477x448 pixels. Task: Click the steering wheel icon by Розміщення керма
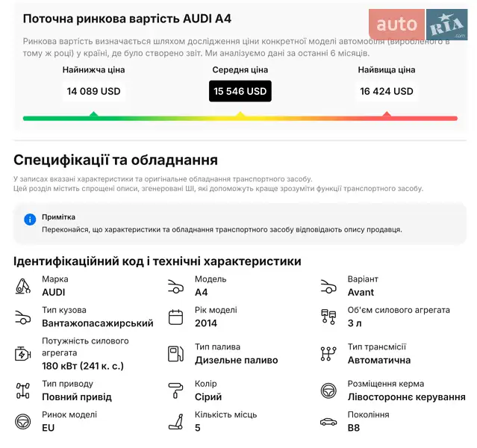coord(328,391)
